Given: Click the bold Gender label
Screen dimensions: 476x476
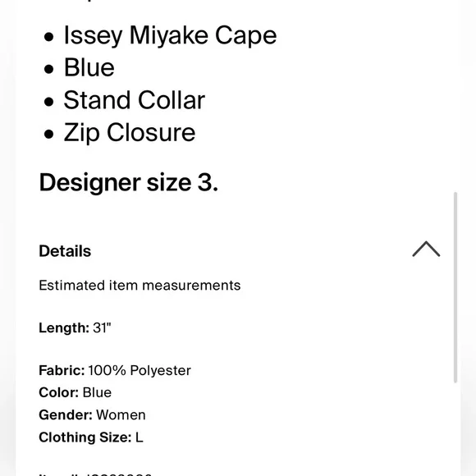Looking at the screenshot, I should point(66,415).
